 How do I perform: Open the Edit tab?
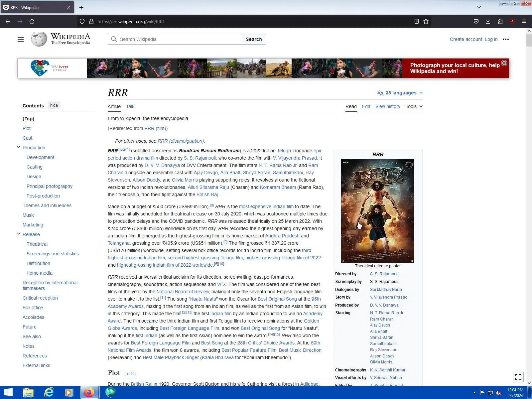tap(366, 106)
